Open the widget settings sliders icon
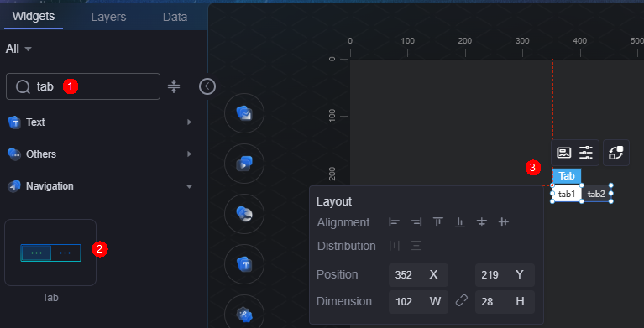Screen dimensions: 644x328 pyautogui.click(x=586, y=153)
